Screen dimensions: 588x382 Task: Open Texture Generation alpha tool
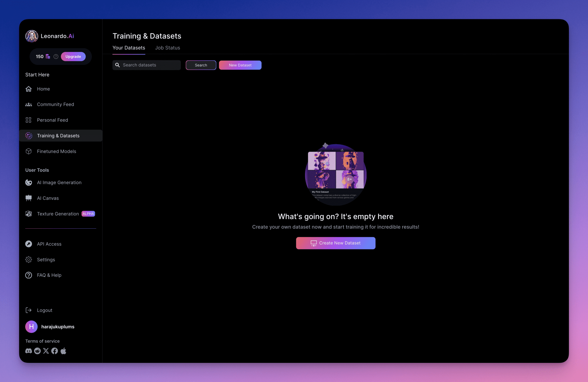[x=58, y=214]
